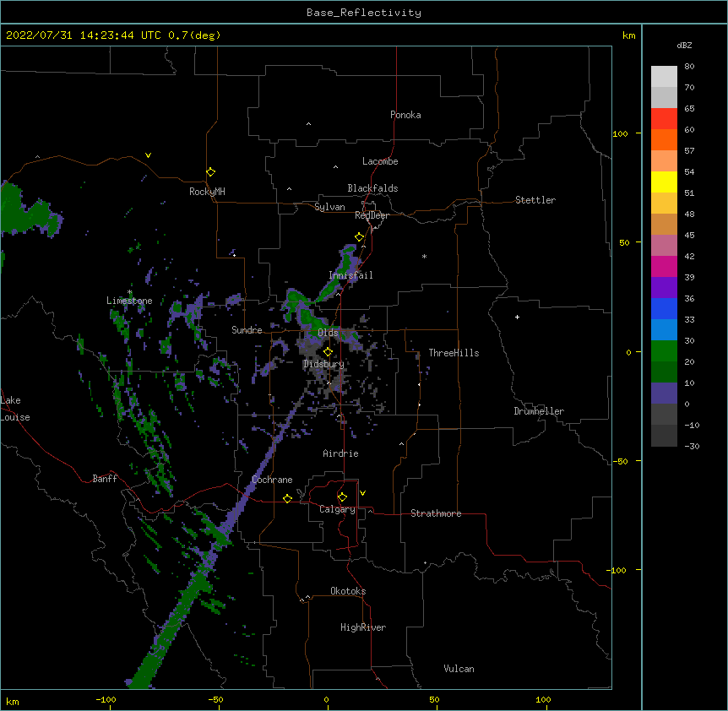This screenshot has width=728, height=711.
Task: Select the Drumheller label
Action: coord(539,411)
